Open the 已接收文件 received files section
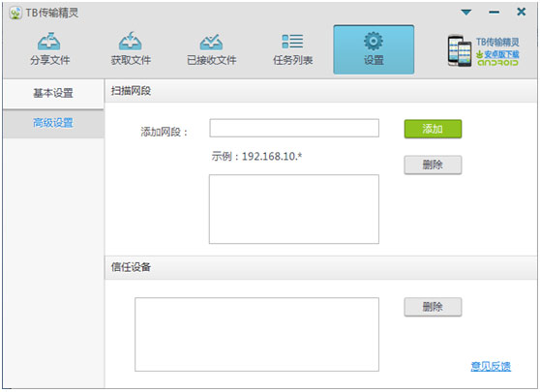The height and width of the screenshot is (392, 540). tap(212, 49)
